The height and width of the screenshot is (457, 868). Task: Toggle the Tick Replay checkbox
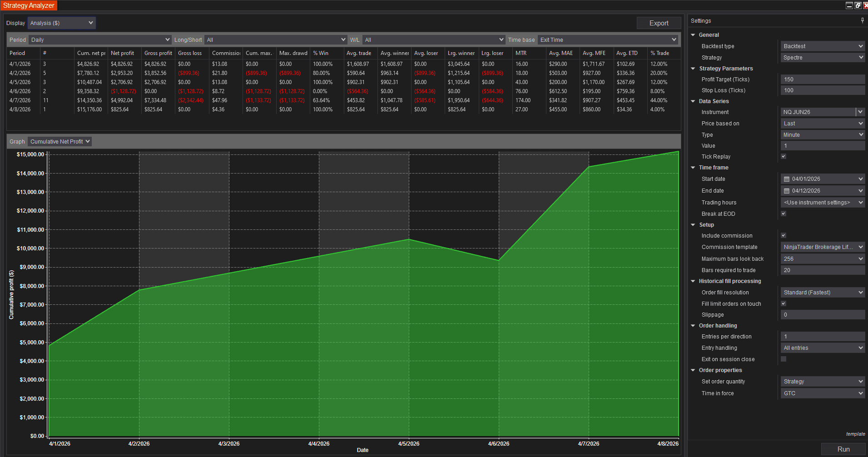(x=784, y=156)
